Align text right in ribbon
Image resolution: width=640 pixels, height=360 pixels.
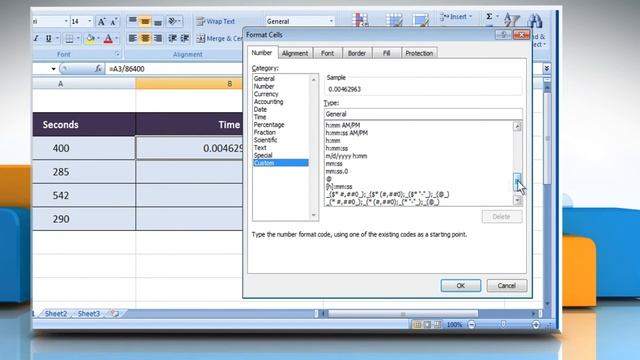(x=158, y=38)
